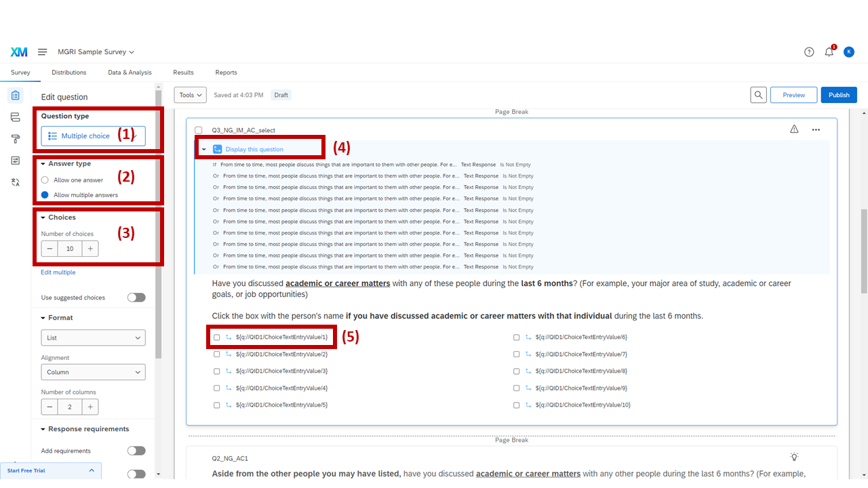Open the Survey translations icon
Viewport: 868px width, 488px height.
pos(15,182)
